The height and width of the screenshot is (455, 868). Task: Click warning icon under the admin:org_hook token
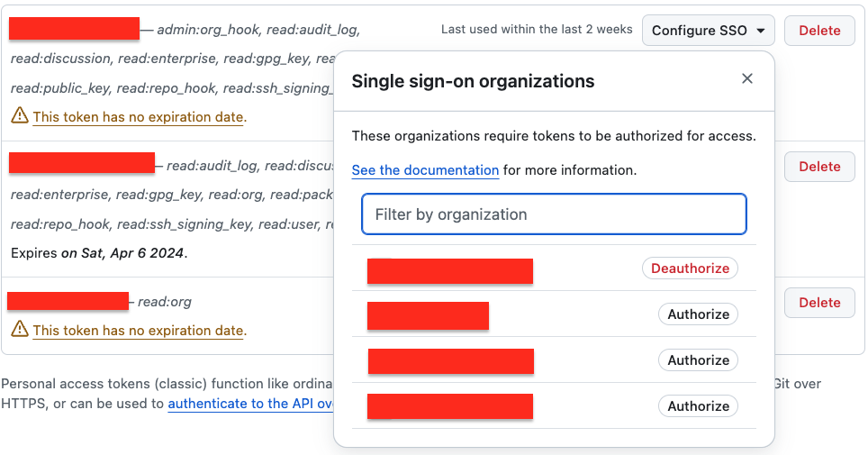tap(19, 116)
